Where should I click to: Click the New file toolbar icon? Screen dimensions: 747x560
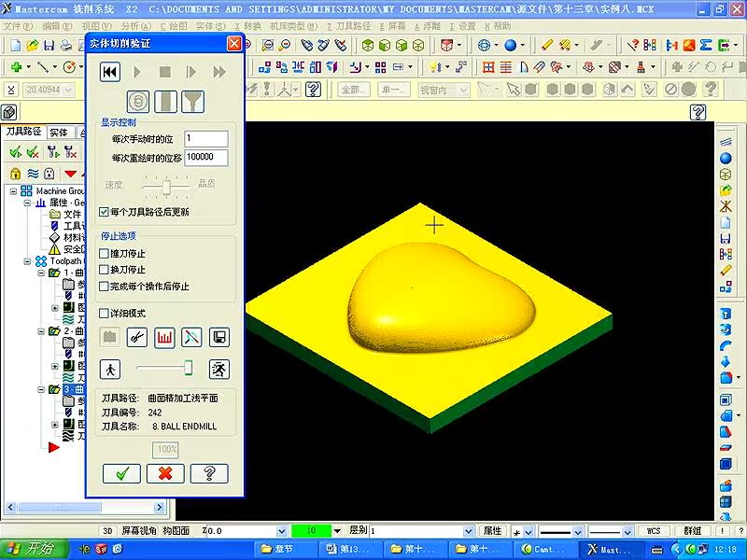tap(15, 45)
